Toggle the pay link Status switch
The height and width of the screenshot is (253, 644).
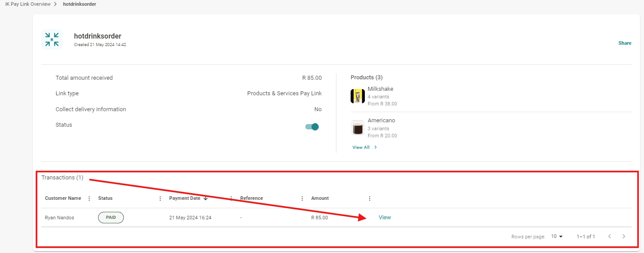312,127
